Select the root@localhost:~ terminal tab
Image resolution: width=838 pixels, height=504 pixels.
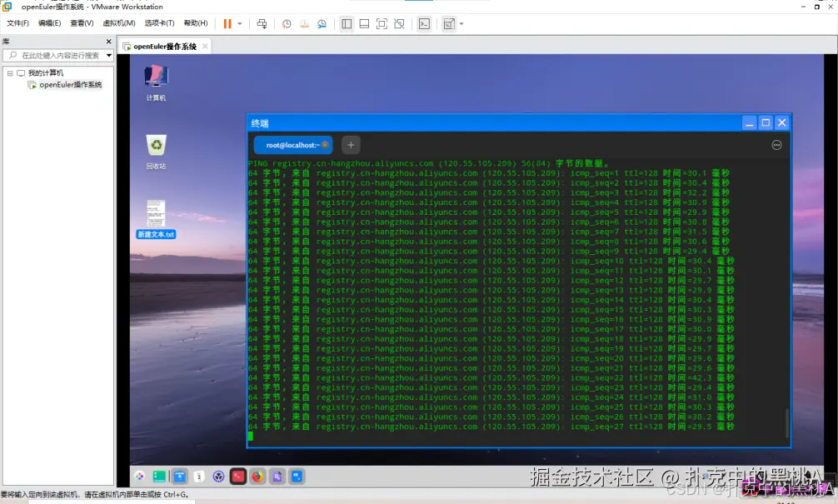click(x=292, y=145)
